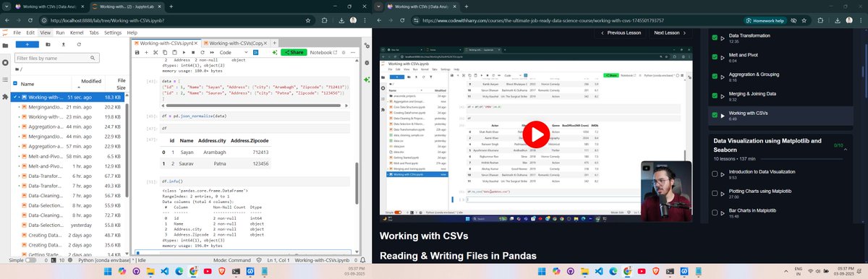Open the Tabs menu in JupyterLab
The width and height of the screenshot is (868, 279).
pos(94,33)
